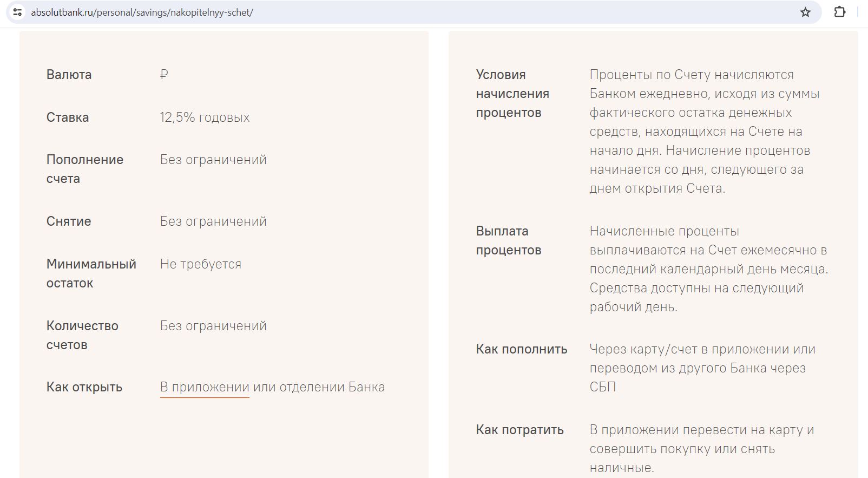868x478 pixels.
Task: Select the 'Как пополнить' heading
Action: (x=521, y=349)
